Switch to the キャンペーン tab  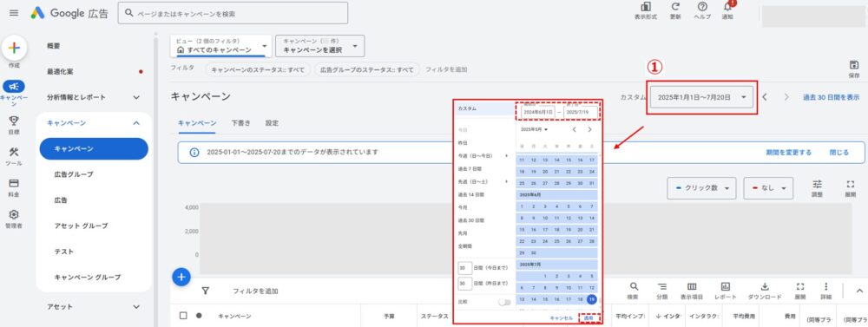[x=196, y=123]
